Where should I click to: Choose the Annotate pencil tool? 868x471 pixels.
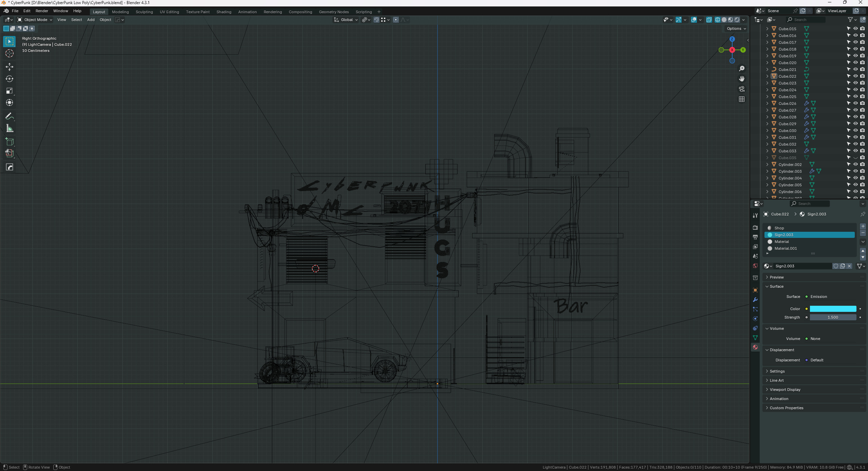click(x=10, y=116)
